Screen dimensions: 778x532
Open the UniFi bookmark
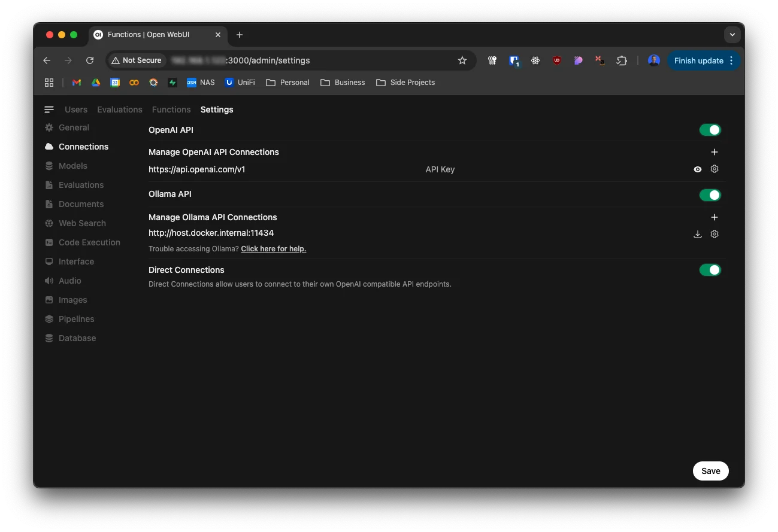tap(240, 83)
